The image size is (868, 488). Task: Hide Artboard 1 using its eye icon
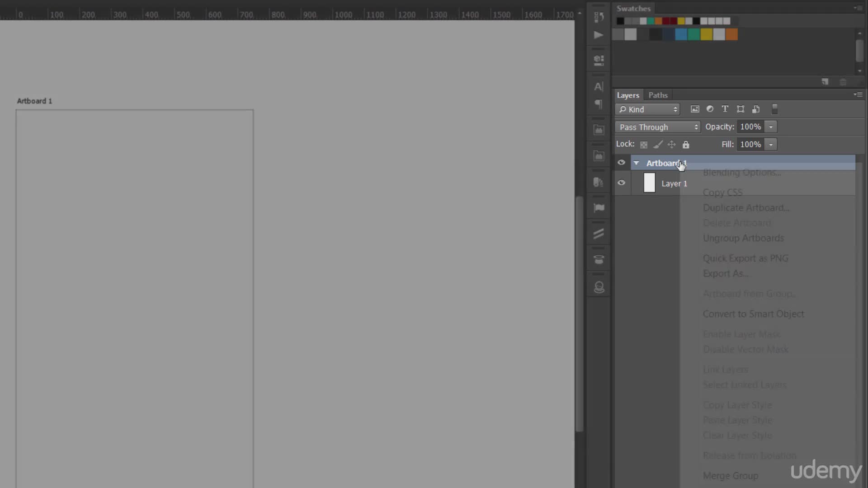click(x=621, y=163)
